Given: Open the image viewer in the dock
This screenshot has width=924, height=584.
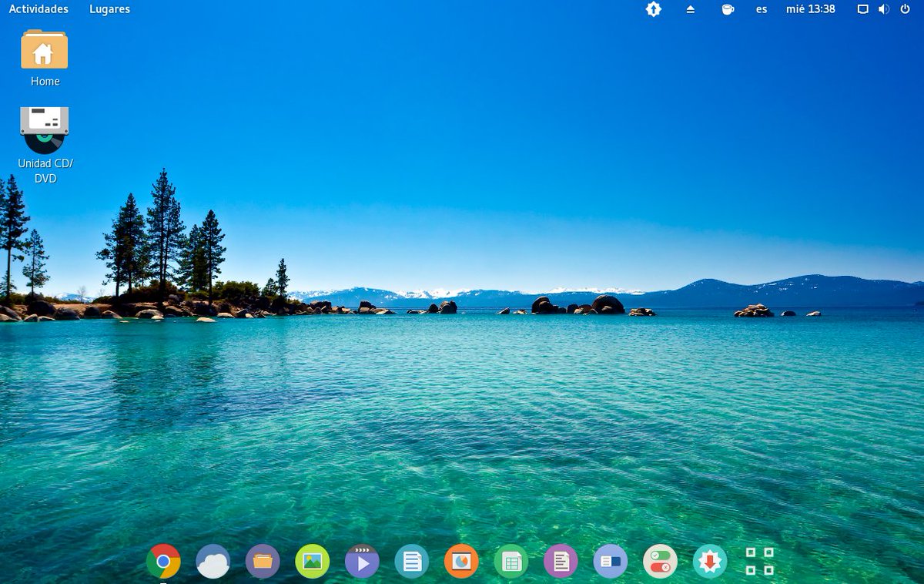Looking at the screenshot, I should pyautogui.click(x=311, y=562).
